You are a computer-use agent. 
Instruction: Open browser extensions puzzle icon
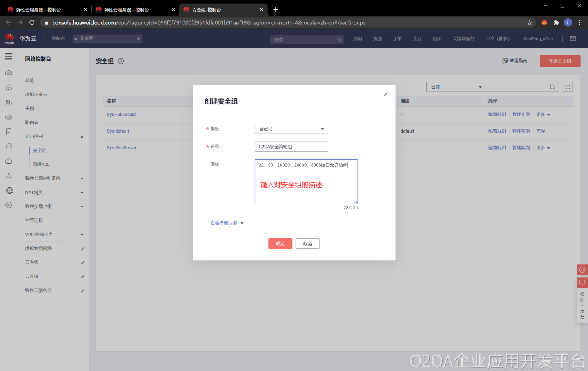click(556, 23)
